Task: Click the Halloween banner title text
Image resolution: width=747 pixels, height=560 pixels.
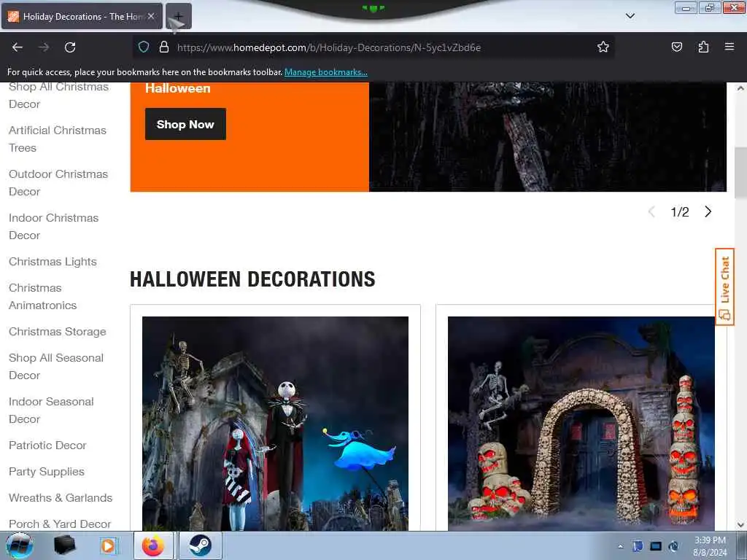Action: [178, 88]
